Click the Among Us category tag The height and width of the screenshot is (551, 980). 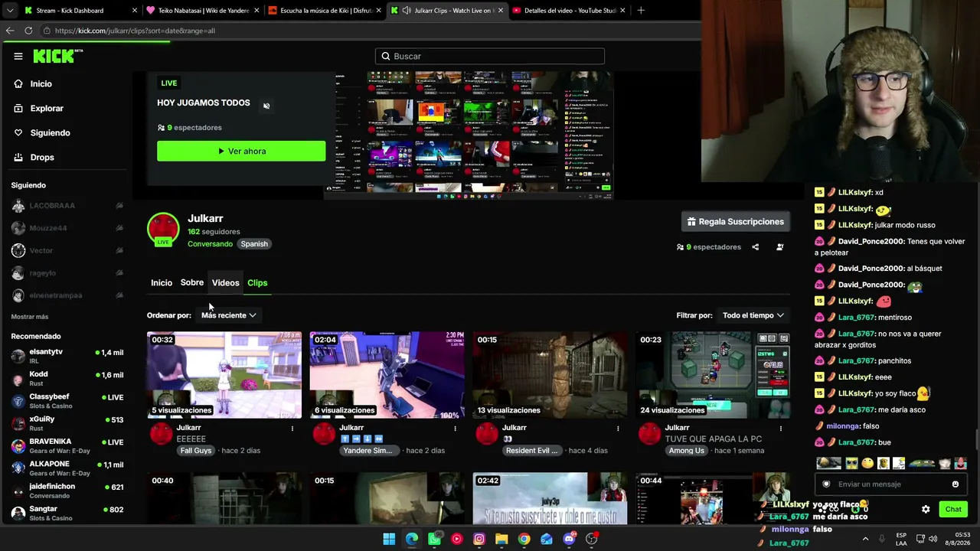pyautogui.click(x=686, y=451)
